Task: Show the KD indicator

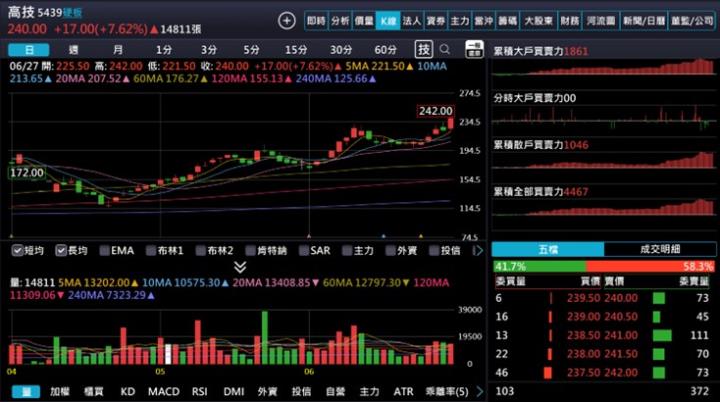Action: (128, 391)
